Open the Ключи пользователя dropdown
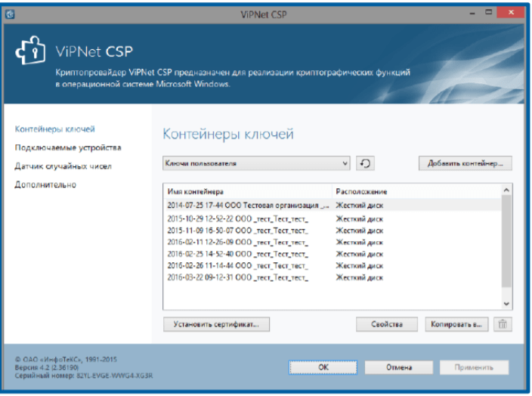Screen dimensions: 532x396 (x=256, y=163)
